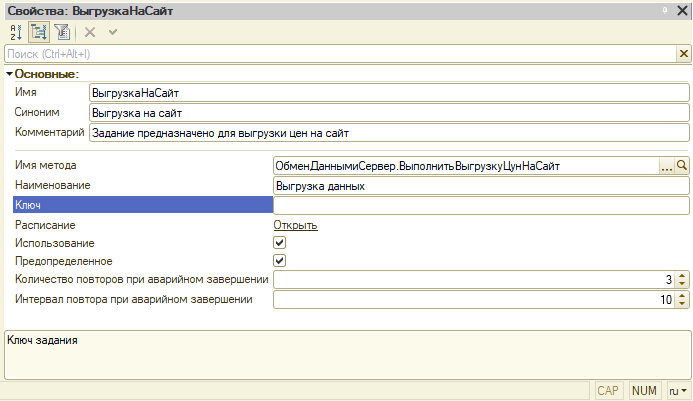The height and width of the screenshot is (401, 693).
Task: Uncheck the Использование checkbox
Action: (279, 243)
